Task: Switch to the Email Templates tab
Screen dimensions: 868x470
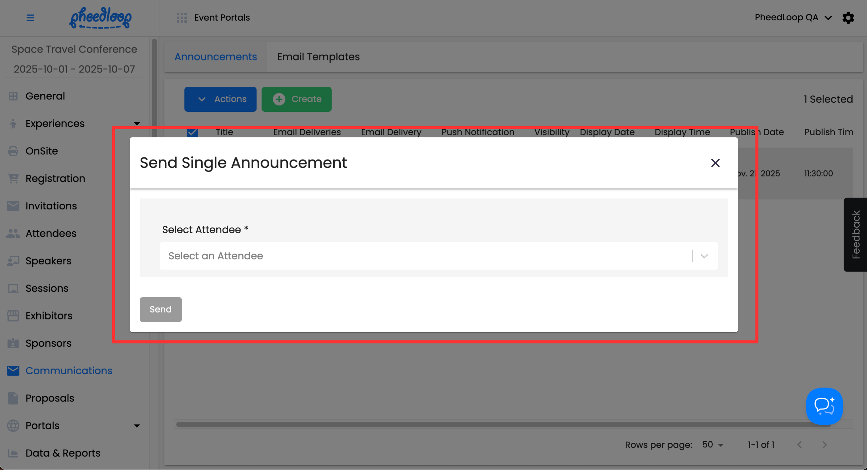Action: point(318,57)
